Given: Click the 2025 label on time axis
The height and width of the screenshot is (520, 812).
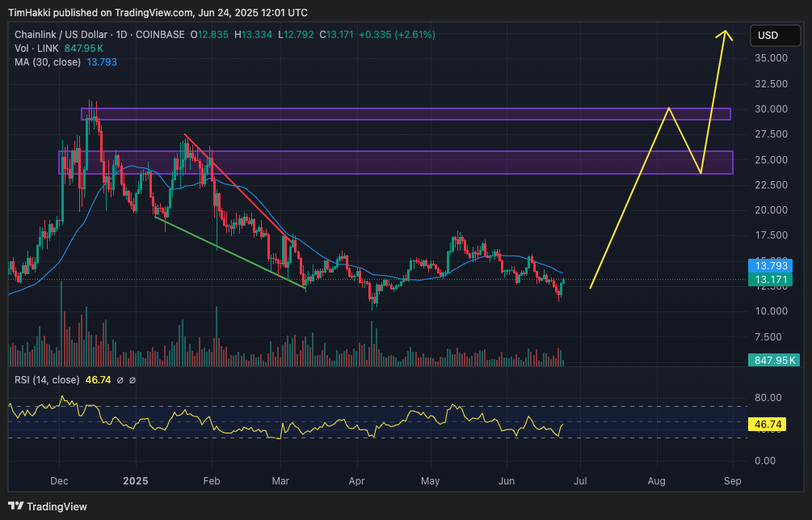Looking at the screenshot, I should (x=134, y=480).
